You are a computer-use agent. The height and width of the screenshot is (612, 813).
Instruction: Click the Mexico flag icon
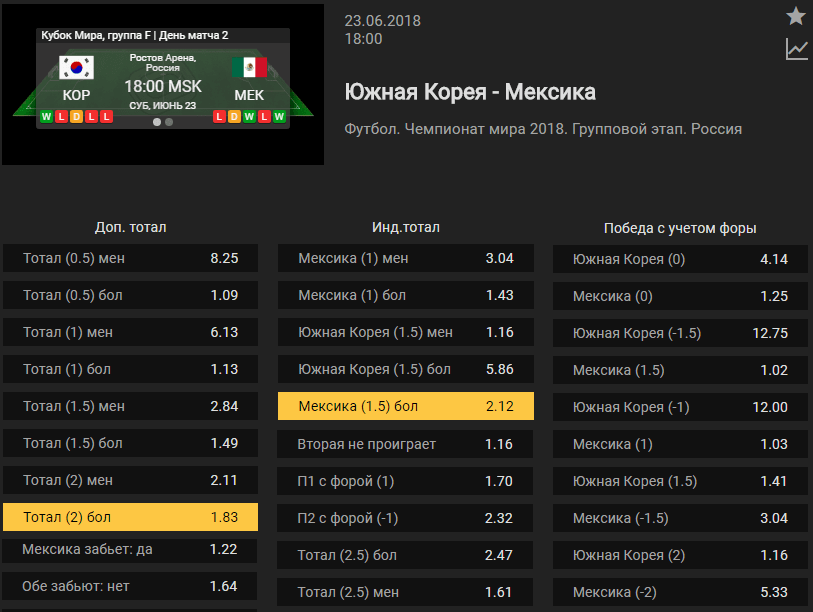tap(249, 67)
